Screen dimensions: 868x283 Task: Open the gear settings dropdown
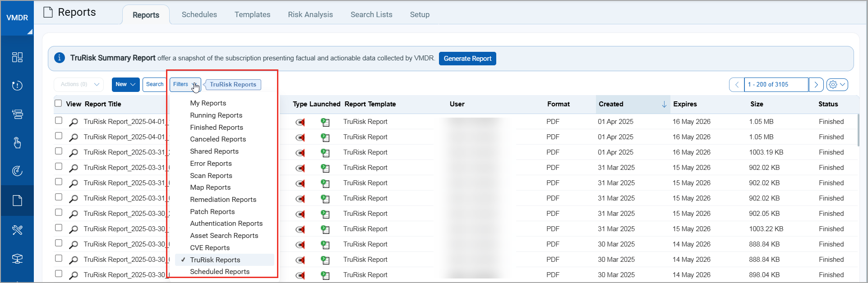pos(837,85)
